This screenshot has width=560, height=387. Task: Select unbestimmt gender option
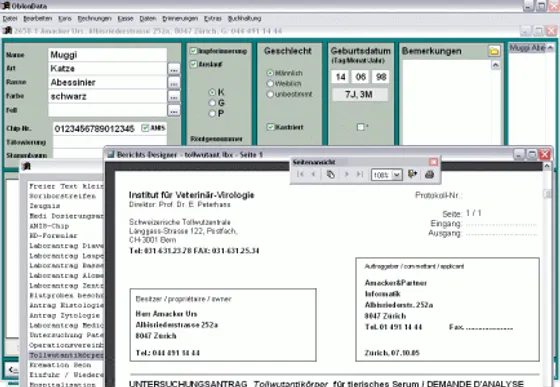(270, 94)
